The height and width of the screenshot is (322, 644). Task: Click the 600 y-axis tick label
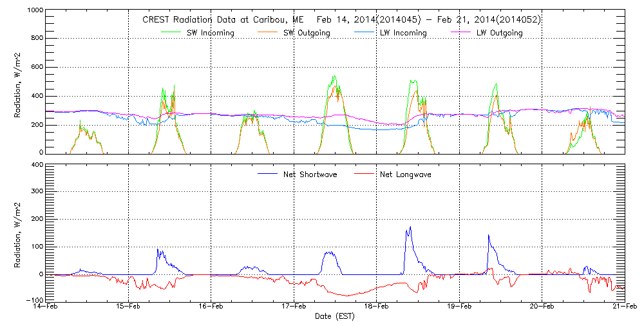pos(37,68)
